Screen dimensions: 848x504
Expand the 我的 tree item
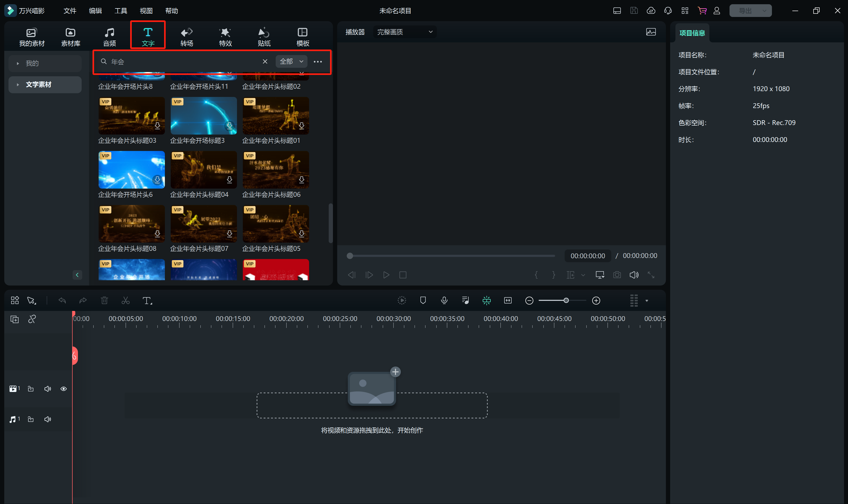[18, 64]
